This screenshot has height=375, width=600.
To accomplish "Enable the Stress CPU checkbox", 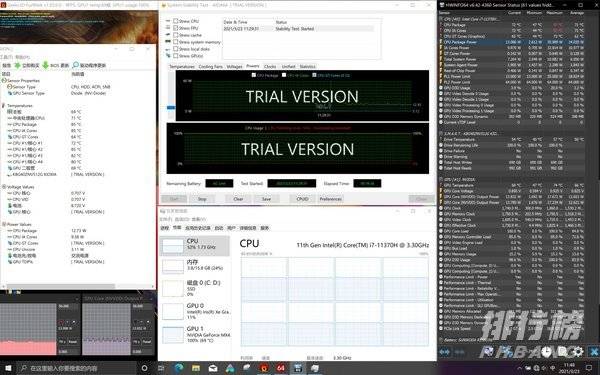I will [x=176, y=21].
